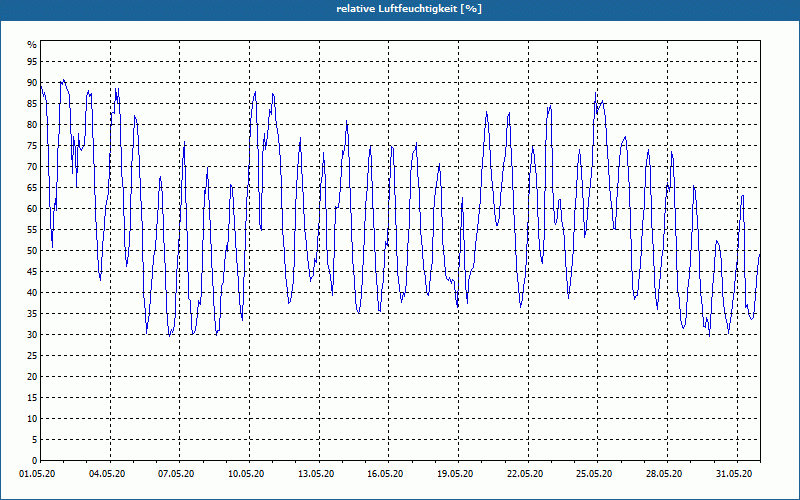Screen dimensions: 800x500
Task: Select the y-axis label "50"
Action: pyautogui.click(x=32, y=251)
